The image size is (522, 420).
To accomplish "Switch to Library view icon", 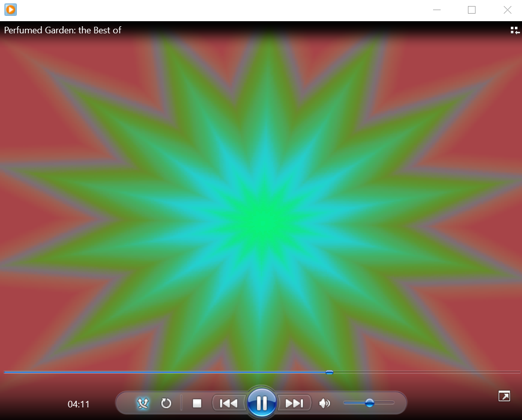I will pos(515,31).
